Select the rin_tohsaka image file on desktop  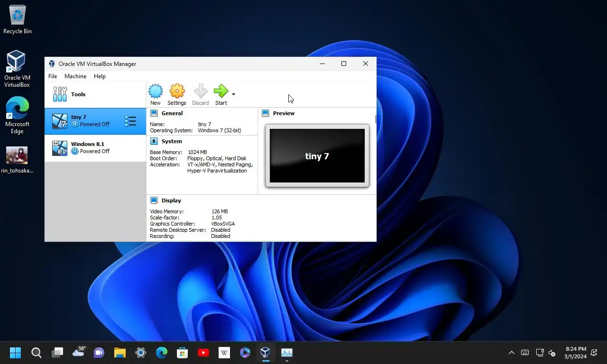click(17, 160)
